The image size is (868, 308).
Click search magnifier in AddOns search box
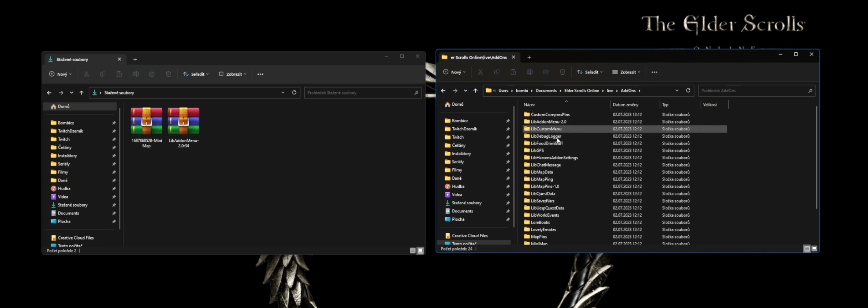(810, 91)
